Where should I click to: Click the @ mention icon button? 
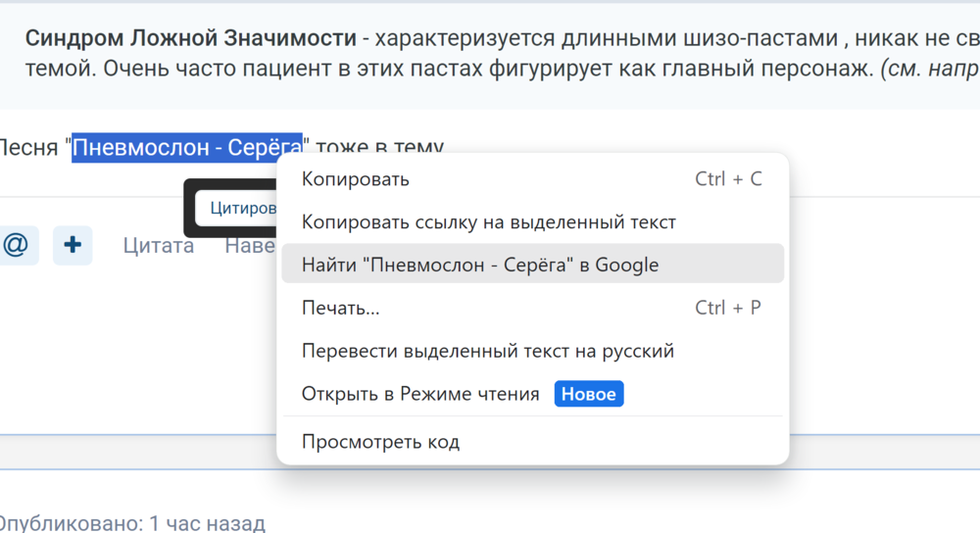[16, 245]
